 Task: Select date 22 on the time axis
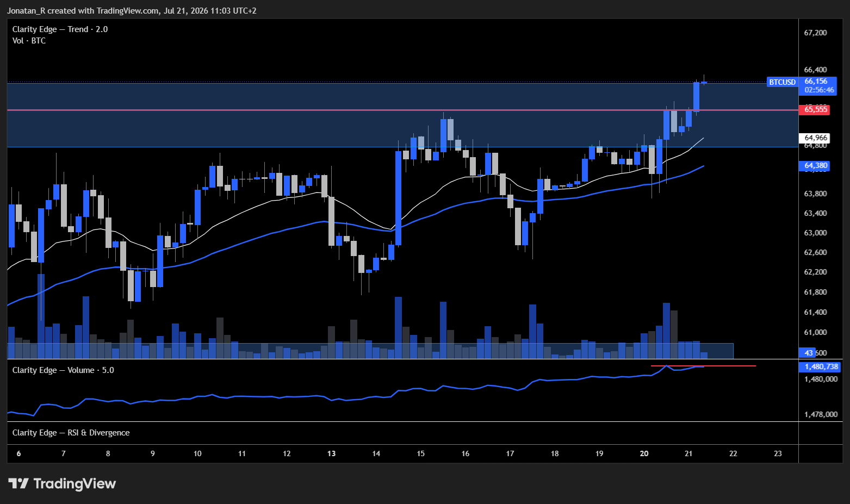pos(733,453)
